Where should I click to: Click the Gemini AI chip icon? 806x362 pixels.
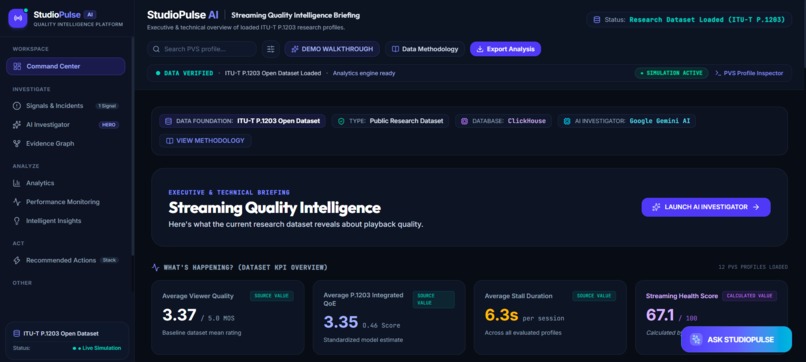coord(567,121)
